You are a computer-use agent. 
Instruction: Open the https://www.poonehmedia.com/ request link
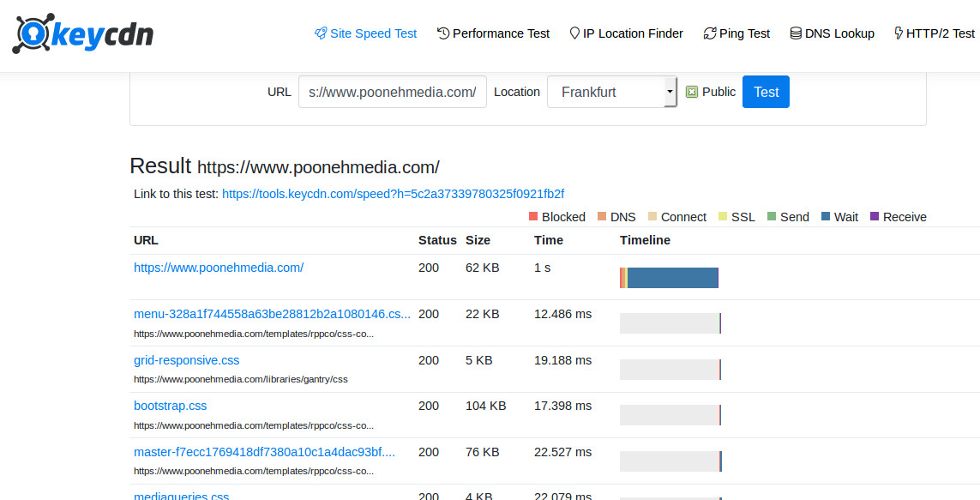pyautogui.click(x=219, y=268)
